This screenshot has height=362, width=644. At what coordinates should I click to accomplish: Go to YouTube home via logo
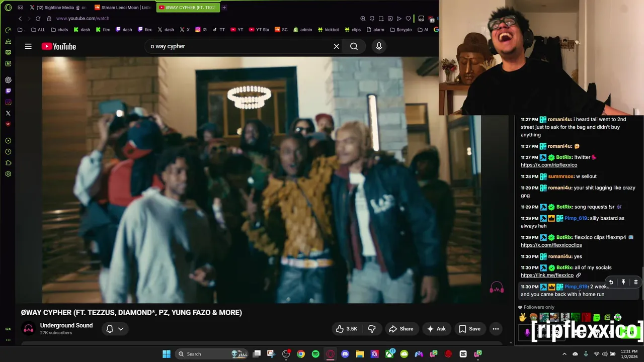click(59, 46)
